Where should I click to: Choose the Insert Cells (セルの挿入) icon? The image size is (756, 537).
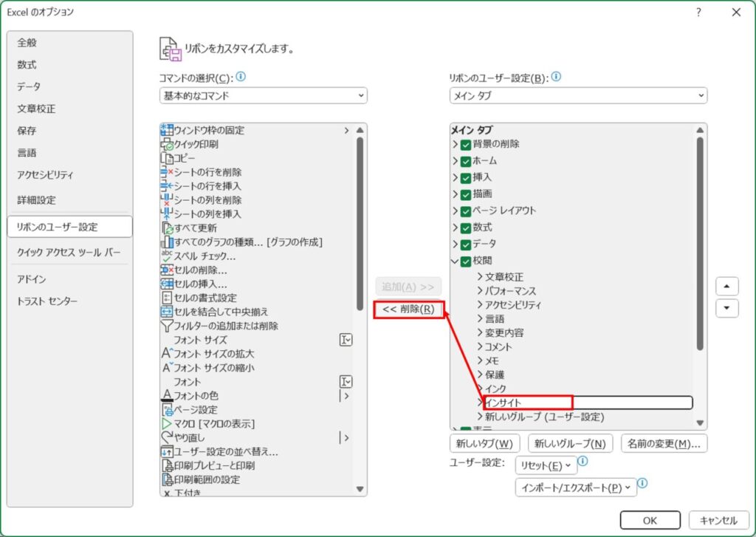(167, 284)
